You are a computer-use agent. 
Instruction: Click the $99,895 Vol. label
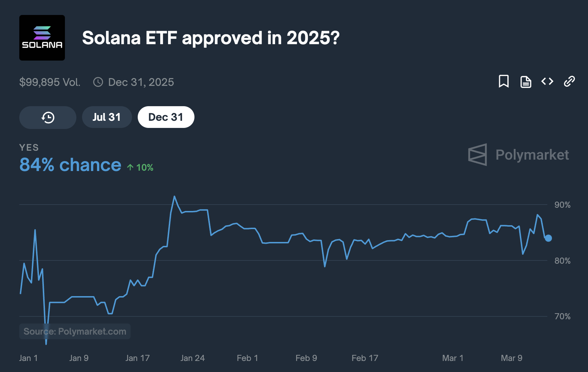click(50, 82)
